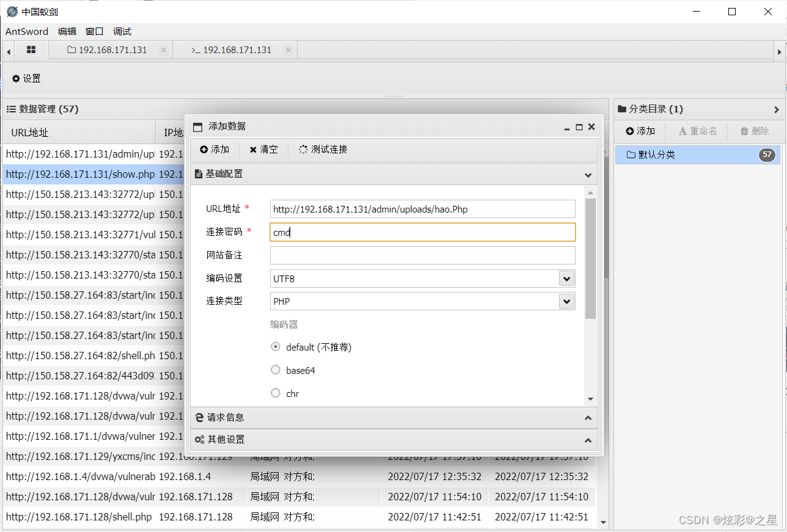Select the chr encoder radio button
This screenshot has height=532, width=787.
coord(276,393)
